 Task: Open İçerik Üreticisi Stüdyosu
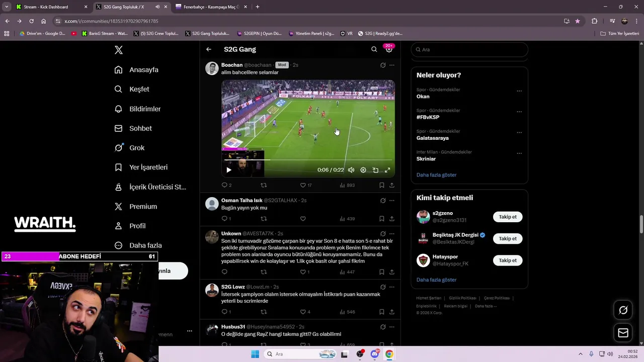[x=150, y=187]
